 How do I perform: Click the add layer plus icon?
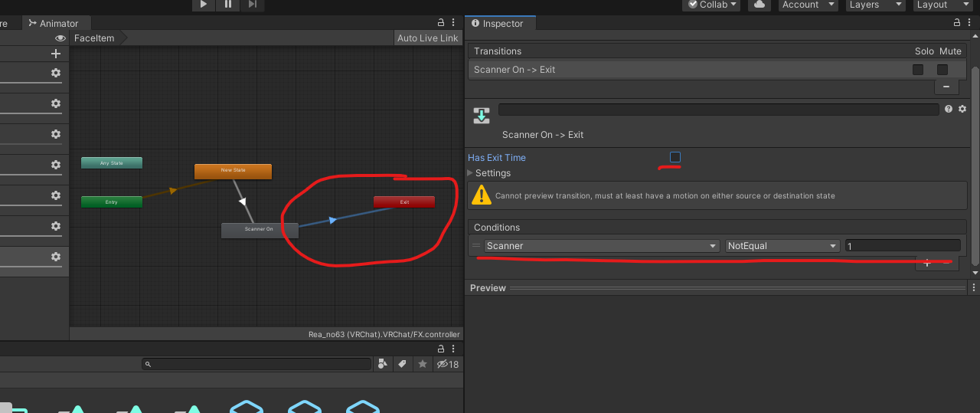point(55,54)
